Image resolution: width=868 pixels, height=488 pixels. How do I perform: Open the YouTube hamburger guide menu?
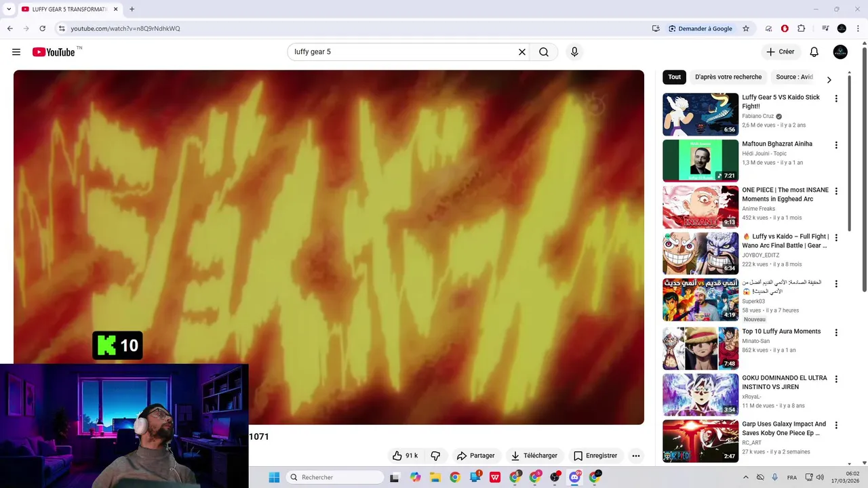point(16,52)
